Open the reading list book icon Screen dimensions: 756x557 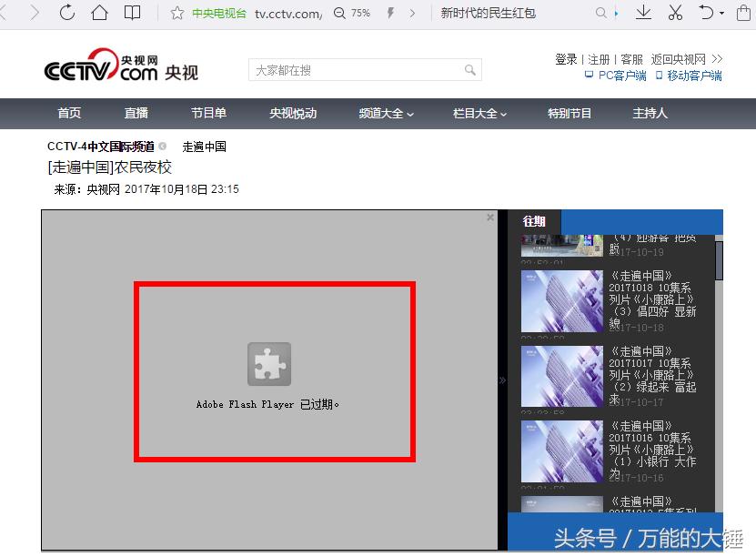[133, 14]
